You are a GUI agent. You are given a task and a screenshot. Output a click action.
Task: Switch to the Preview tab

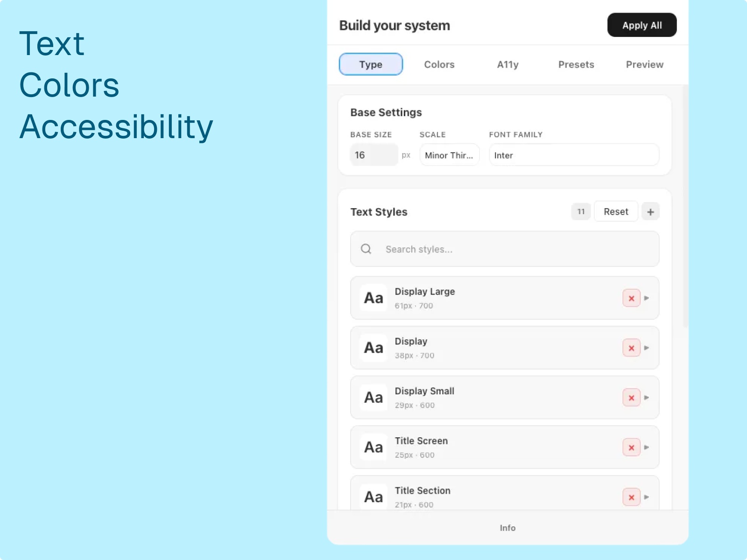click(644, 64)
